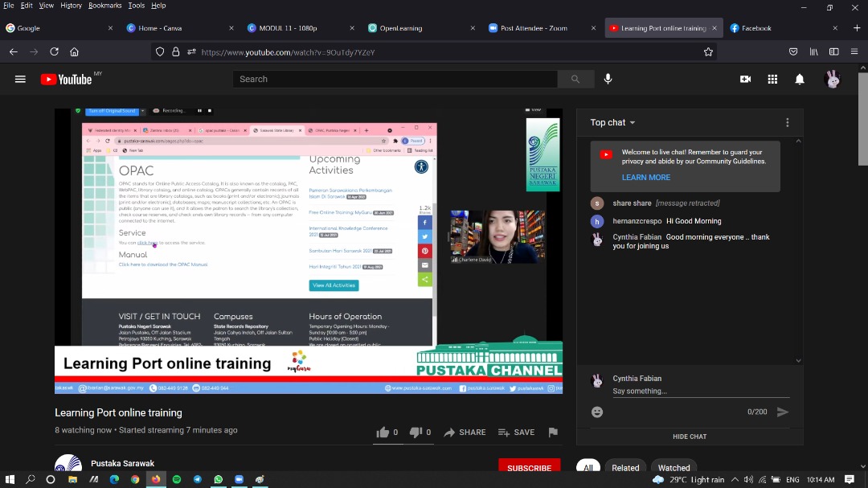Screen dimensions: 868x488
Task: Switch to the Post Attendee - Zoom tab
Action: pos(542,27)
